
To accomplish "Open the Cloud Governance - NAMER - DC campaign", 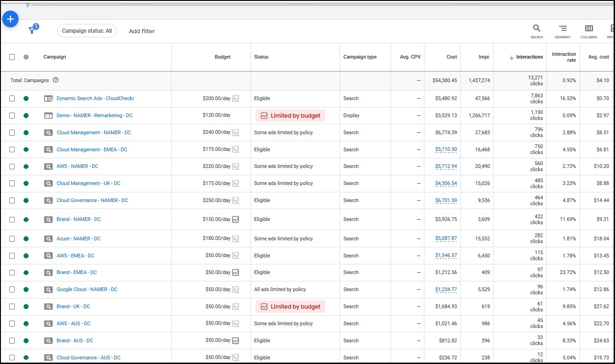I will (92, 201).
